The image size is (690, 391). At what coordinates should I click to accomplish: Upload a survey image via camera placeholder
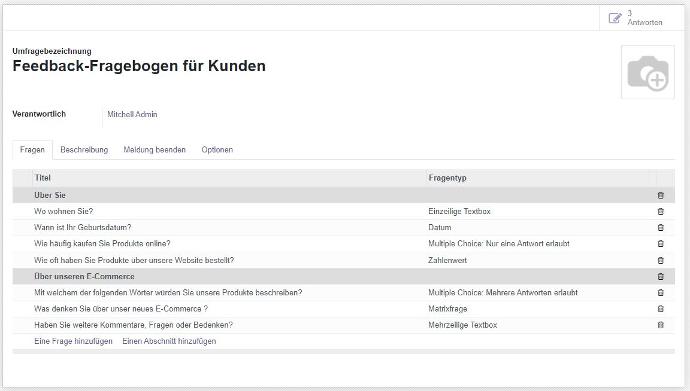click(x=648, y=72)
